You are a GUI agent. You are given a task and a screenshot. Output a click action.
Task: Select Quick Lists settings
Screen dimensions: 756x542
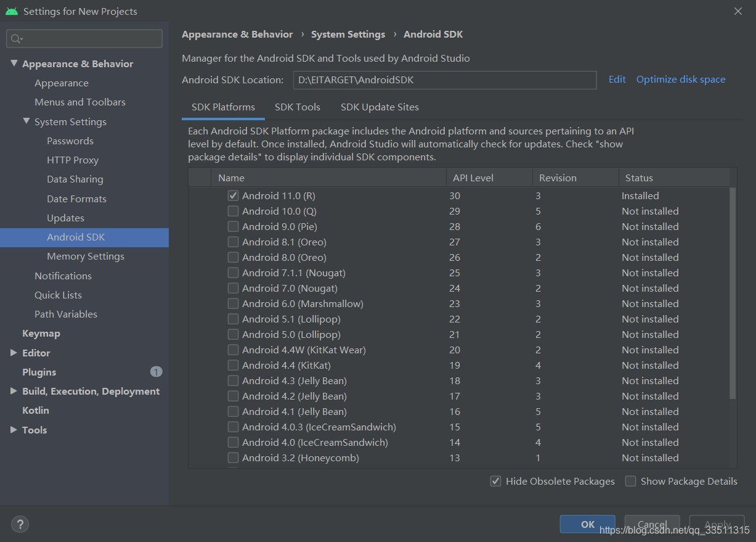click(x=58, y=295)
